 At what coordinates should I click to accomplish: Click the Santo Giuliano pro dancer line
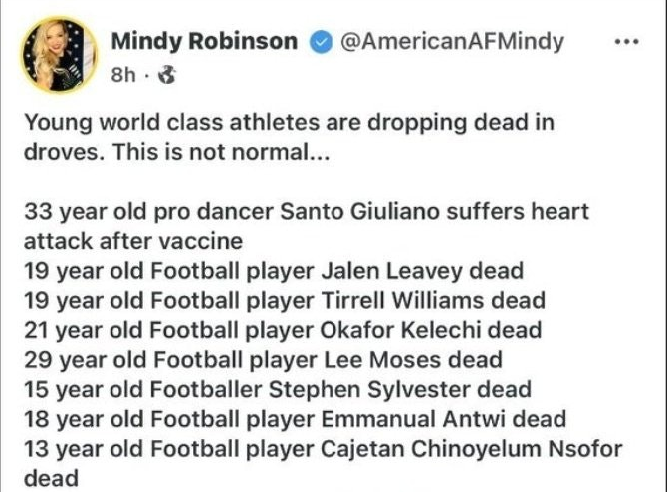pos(306,212)
